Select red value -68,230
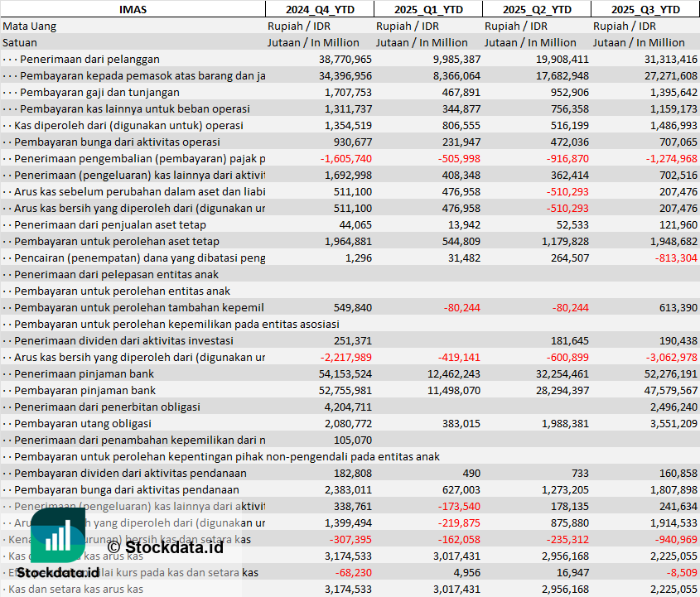This screenshot has height=597, width=700. (353, 572)
